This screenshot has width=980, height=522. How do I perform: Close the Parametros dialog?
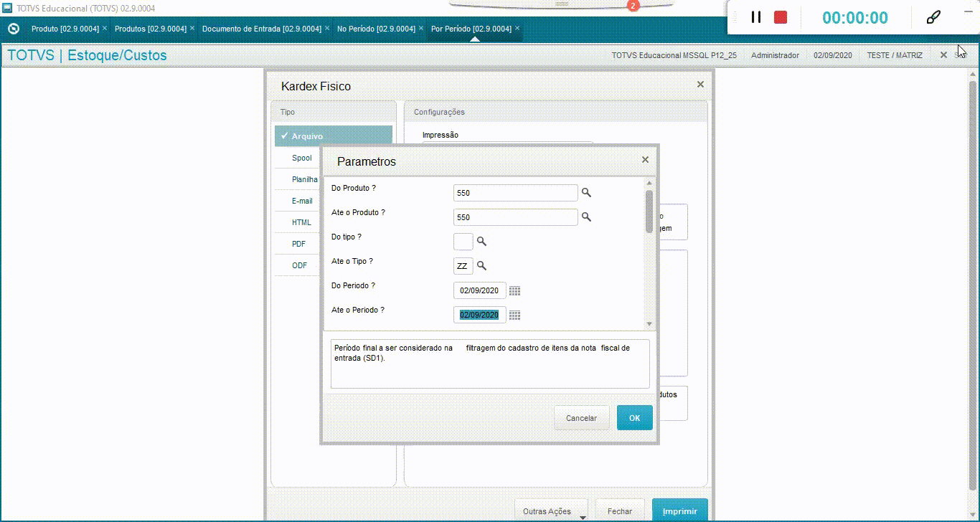pos(645,160)
